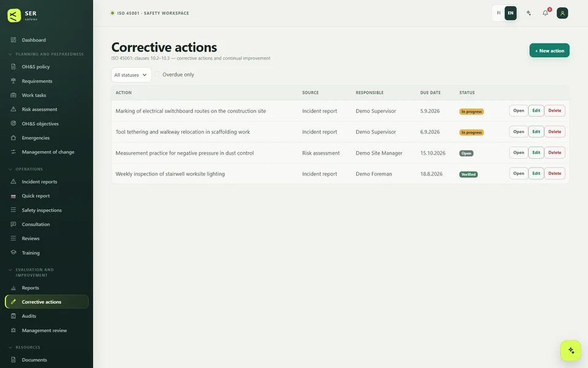Viewport: 588px width, 368px height.
Task: Open Safety inspections menu item
Action: click(x=47, y=210)
